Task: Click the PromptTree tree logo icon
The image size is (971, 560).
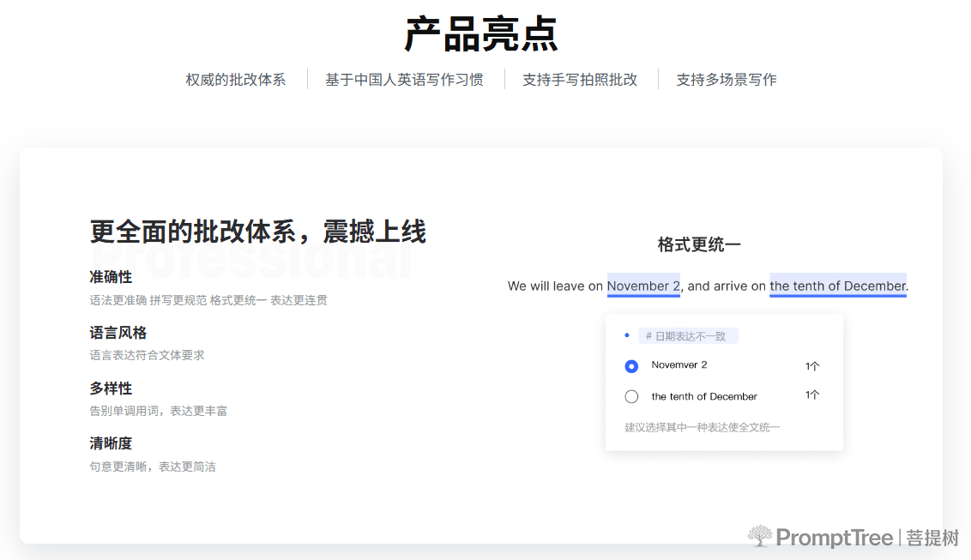Action: click(x=760, y=537)
